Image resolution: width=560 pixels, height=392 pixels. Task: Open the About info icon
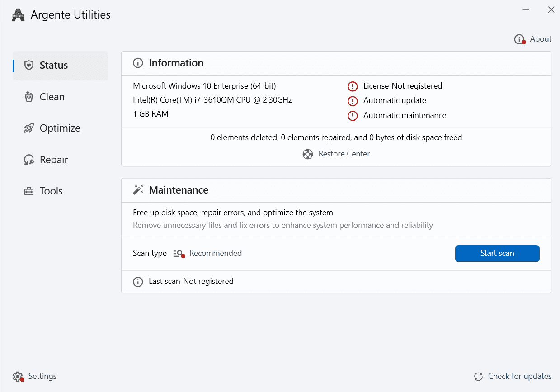(519, 39)
